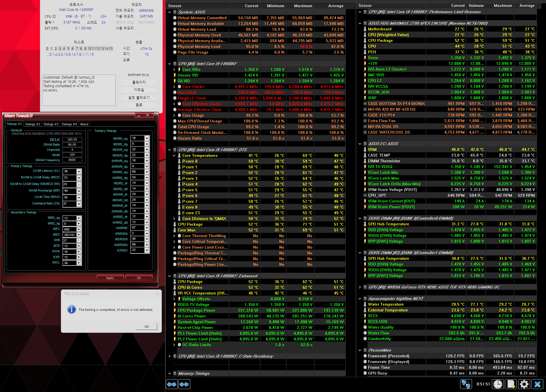Screen dimensions: 546x392
Task: Open the CAS# Latency (CL) dropdown
Action: (79, 171)
